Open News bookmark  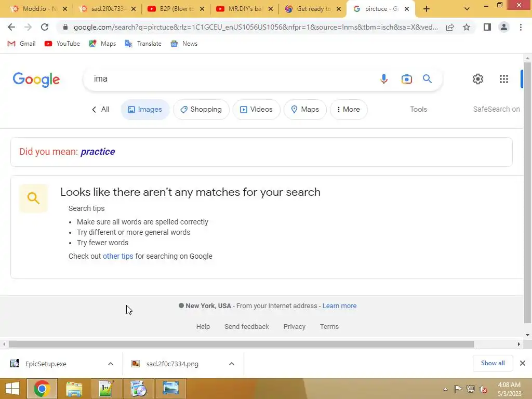(x=184, y=44)
